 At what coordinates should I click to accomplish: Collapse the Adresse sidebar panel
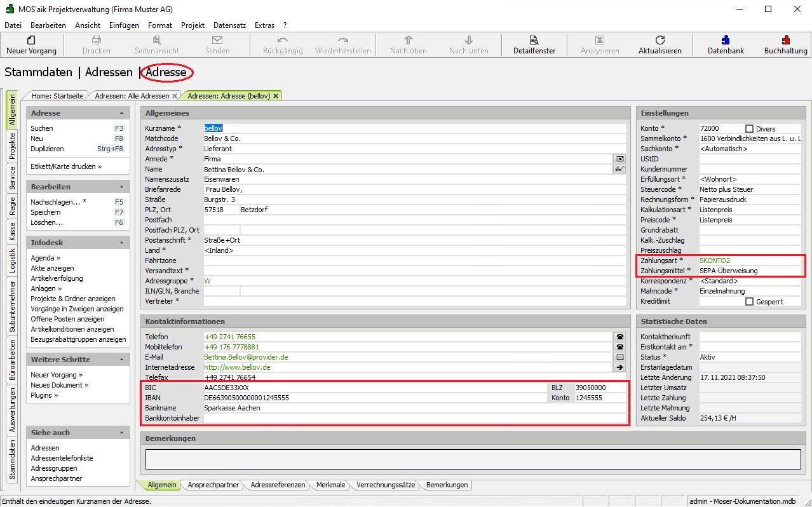point(121,113)
